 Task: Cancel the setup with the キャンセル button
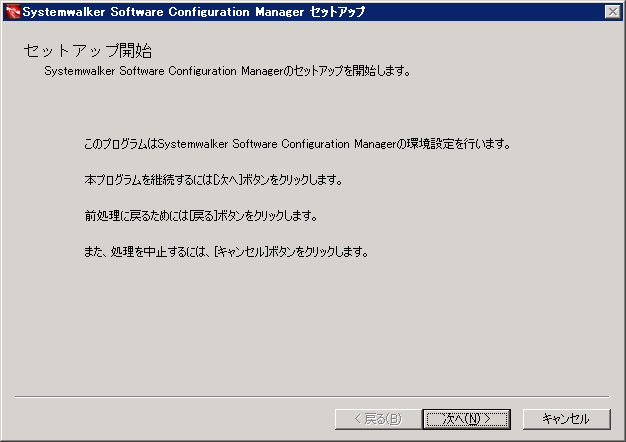click(566, 419)
